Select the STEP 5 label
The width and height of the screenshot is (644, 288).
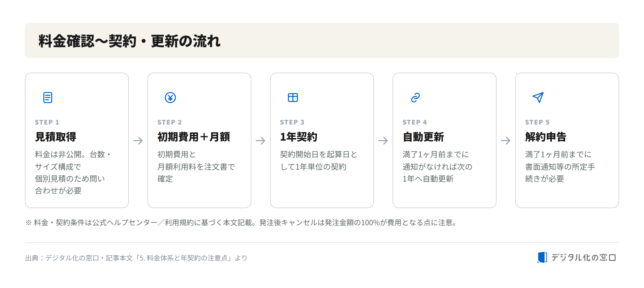click(x=537, y=122)
